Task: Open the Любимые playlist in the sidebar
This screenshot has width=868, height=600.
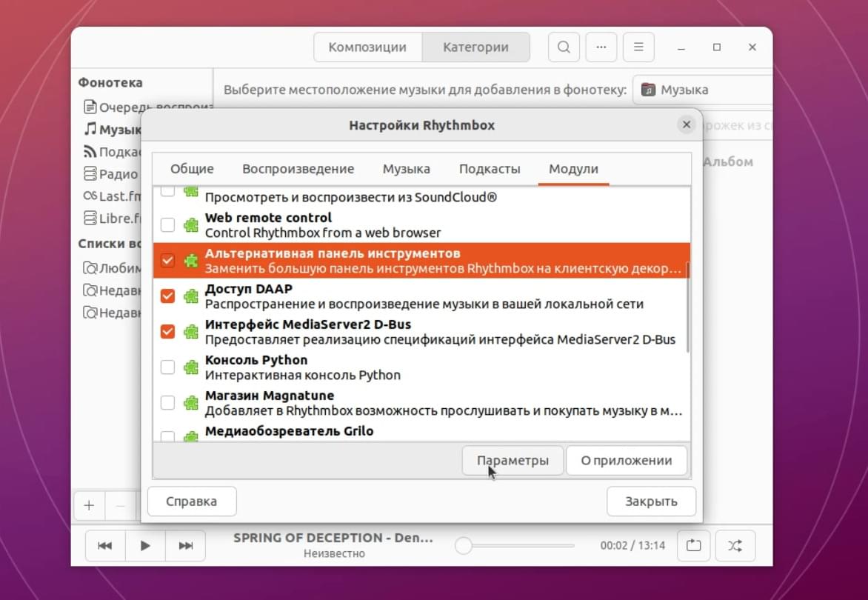Action: pyautogui.click(x=113, y=268)
